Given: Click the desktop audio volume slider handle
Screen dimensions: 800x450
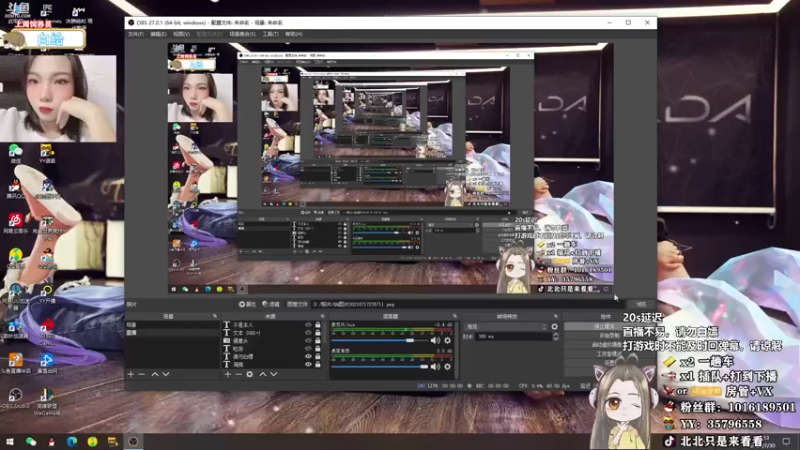Looking at the screenshot, I should coord(424,367).
